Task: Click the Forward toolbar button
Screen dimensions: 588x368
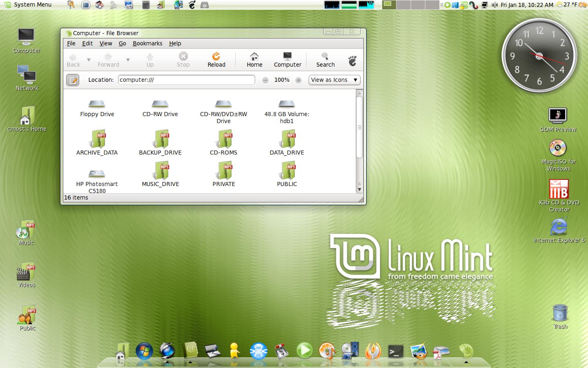Action: point(108,60)
